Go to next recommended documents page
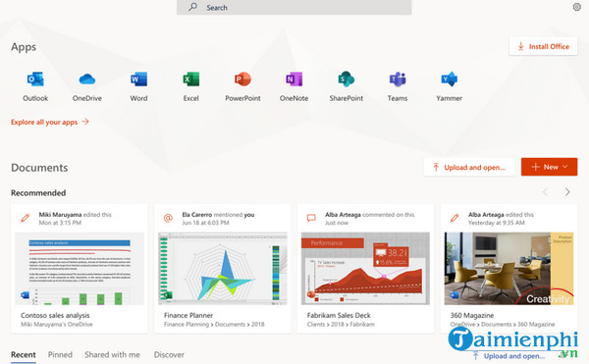 click(x=567, y=192)
